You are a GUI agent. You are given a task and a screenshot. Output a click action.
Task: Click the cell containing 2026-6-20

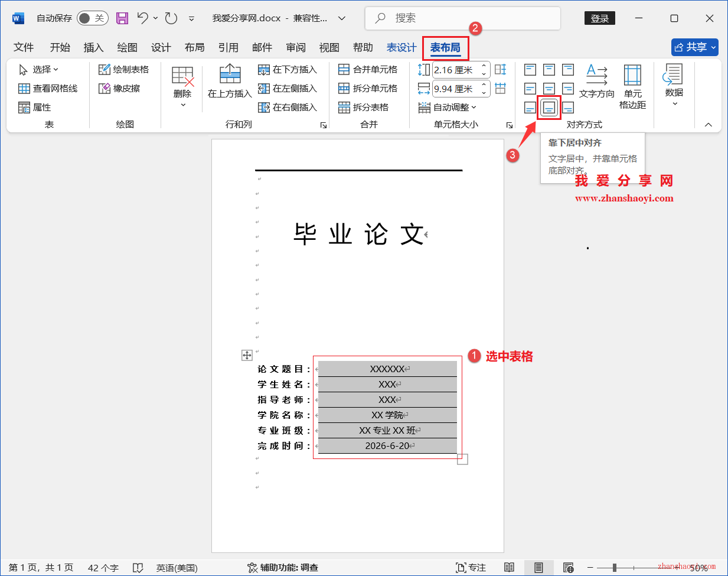[388, 446]
